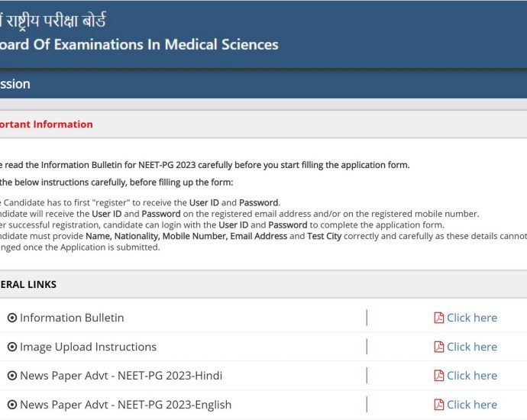Click bullet icon beside News Paper Advt Hindi

click(12, 376)
